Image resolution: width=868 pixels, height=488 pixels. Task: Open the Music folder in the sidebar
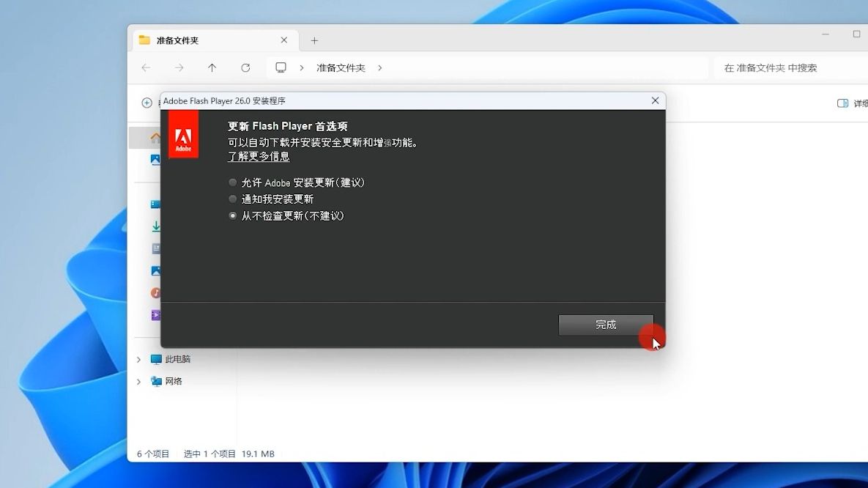click(156, 292)
